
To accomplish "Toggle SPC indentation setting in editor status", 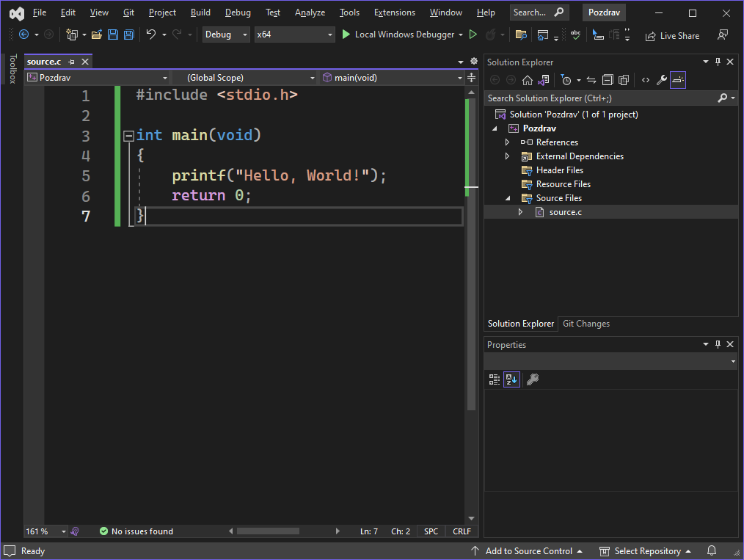I will (431, 531).
